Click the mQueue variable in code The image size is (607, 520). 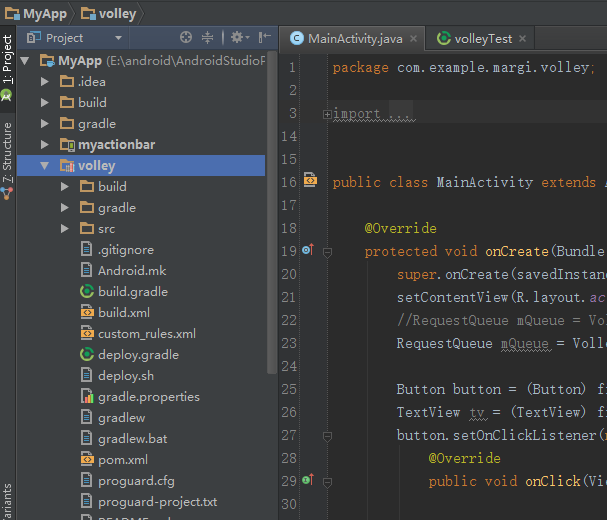coord(525,343)
